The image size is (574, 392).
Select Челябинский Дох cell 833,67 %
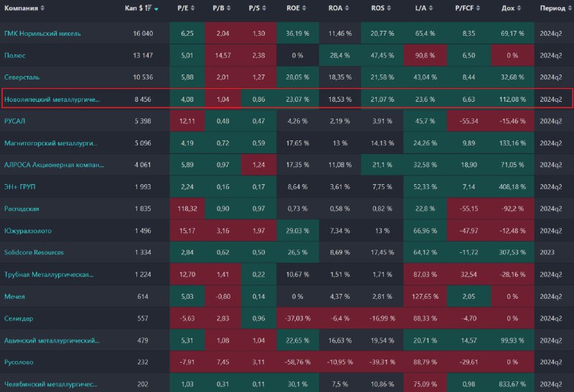(512, 384)
